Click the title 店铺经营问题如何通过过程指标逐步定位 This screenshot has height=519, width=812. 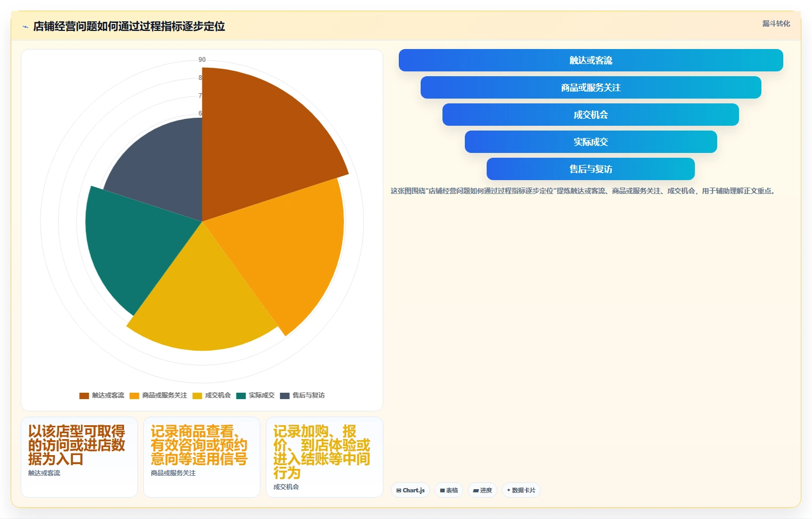(129, 26)
